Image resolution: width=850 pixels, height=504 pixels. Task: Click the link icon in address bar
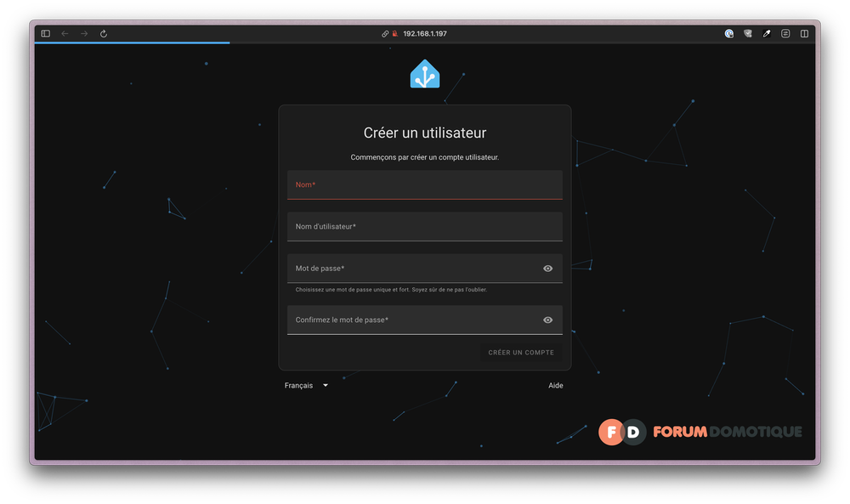tap(385, 34)
